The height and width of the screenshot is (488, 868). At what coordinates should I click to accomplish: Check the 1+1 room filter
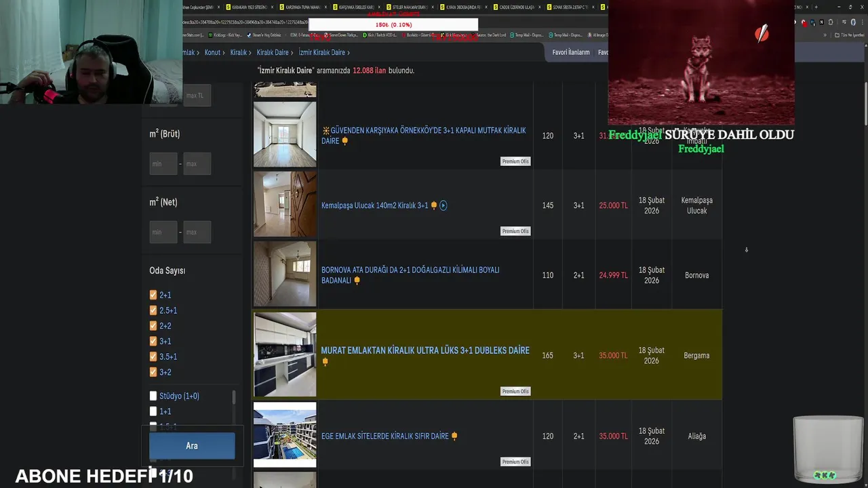[153, 411]
